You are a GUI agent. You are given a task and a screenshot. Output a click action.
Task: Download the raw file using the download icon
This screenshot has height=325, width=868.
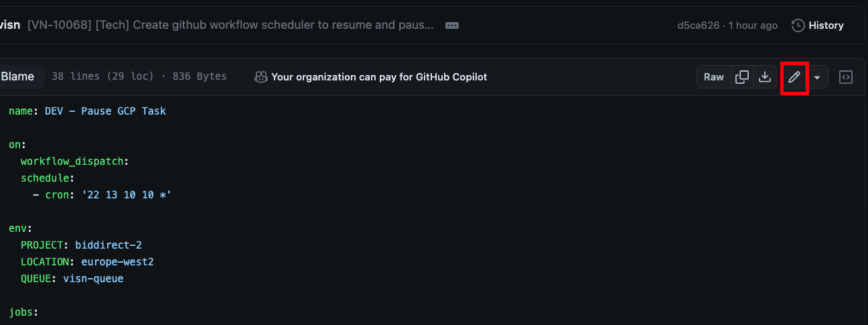pos(764,77)
